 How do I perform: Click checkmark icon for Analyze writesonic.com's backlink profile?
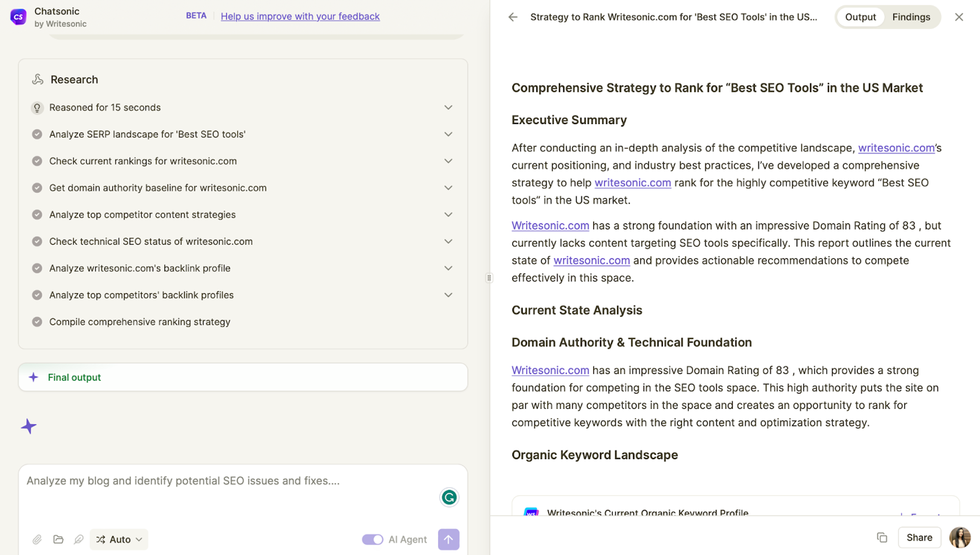[x=37, y=268]
